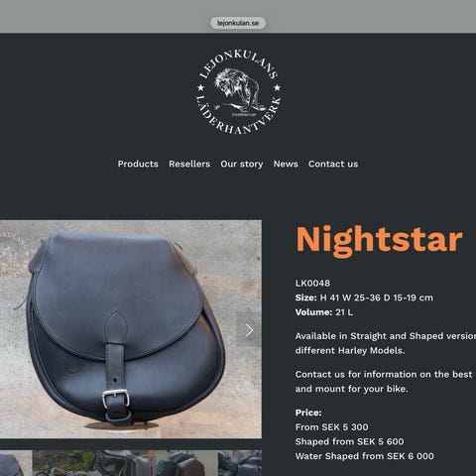Click the LK0048 product code

312,284
